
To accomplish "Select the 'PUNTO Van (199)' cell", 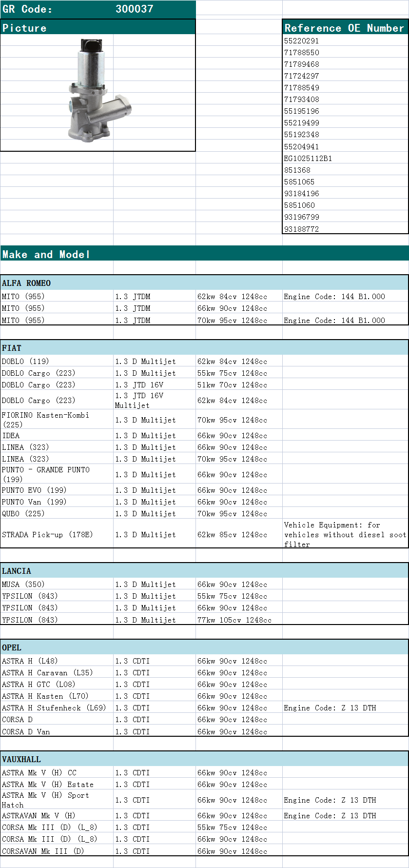I will click(57, 502).
